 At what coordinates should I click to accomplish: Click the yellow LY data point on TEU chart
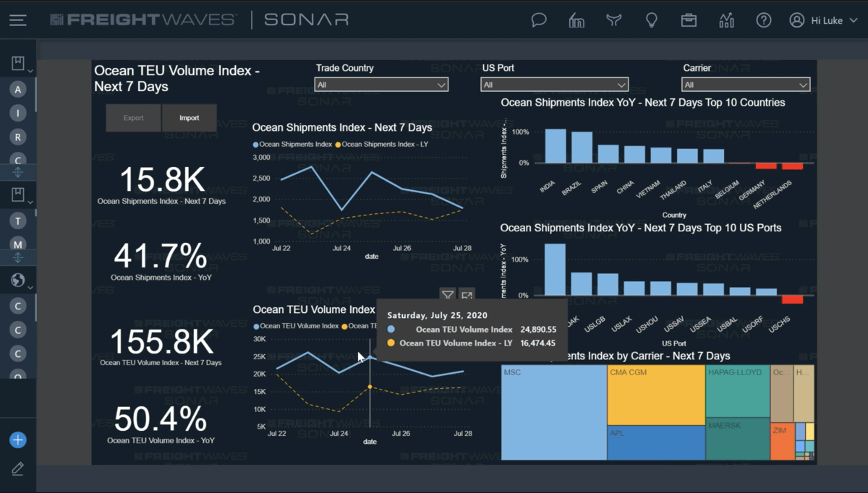[370, 387]
